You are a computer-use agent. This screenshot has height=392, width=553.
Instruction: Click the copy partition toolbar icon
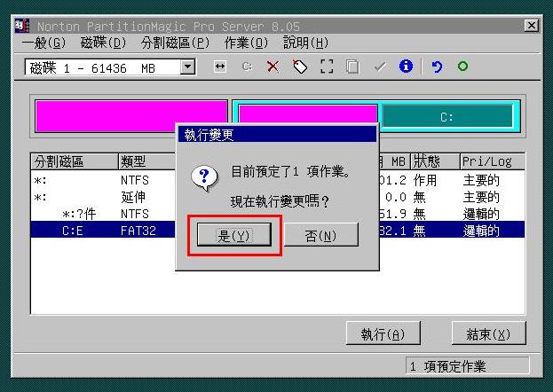(352, 67)
